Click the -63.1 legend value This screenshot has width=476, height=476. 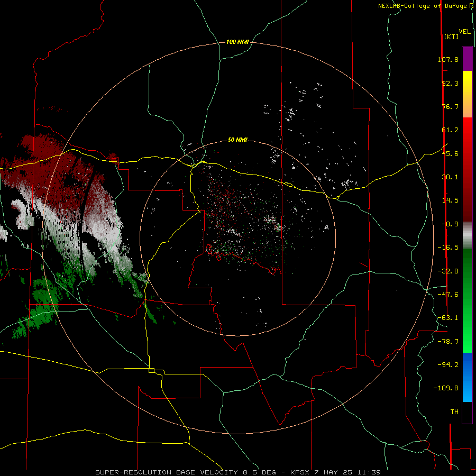pos(448,318)
